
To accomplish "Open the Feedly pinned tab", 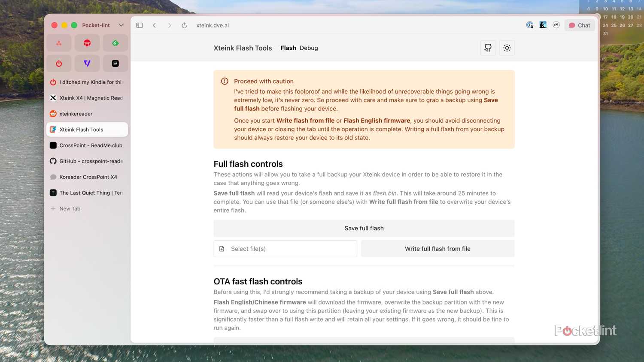I will [x=115, y=43].
